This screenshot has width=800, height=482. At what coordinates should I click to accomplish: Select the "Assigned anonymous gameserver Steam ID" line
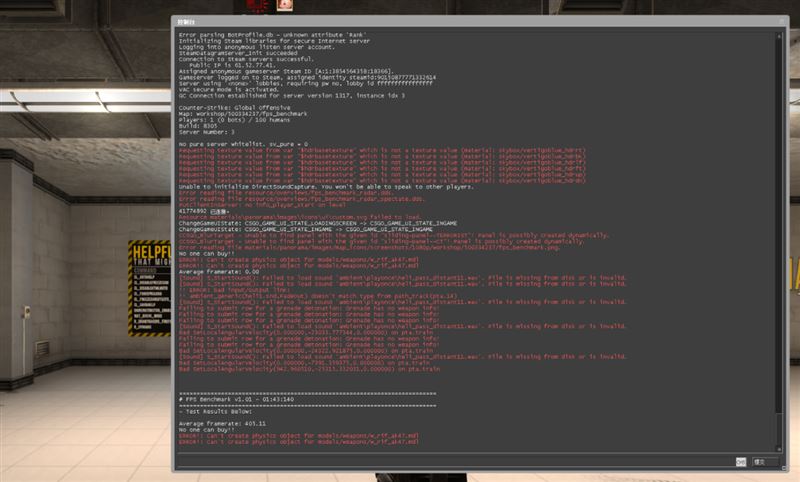pyautogui.click(x=286, y=71)
